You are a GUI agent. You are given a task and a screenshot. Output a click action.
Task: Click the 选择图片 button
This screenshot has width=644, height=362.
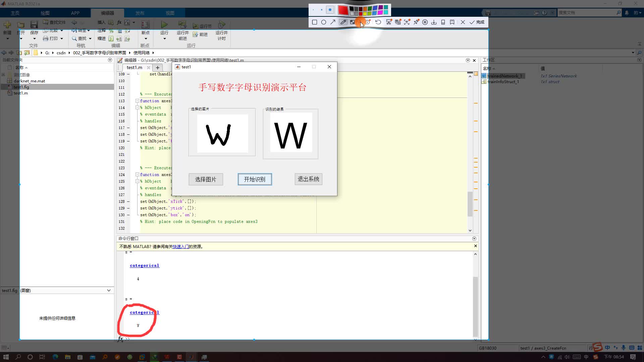[206, 179]
